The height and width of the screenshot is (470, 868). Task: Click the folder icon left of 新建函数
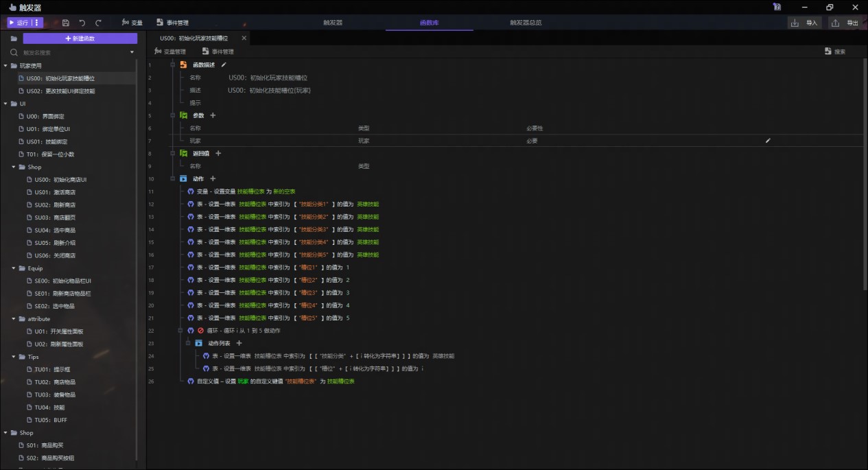pos(14,39)
